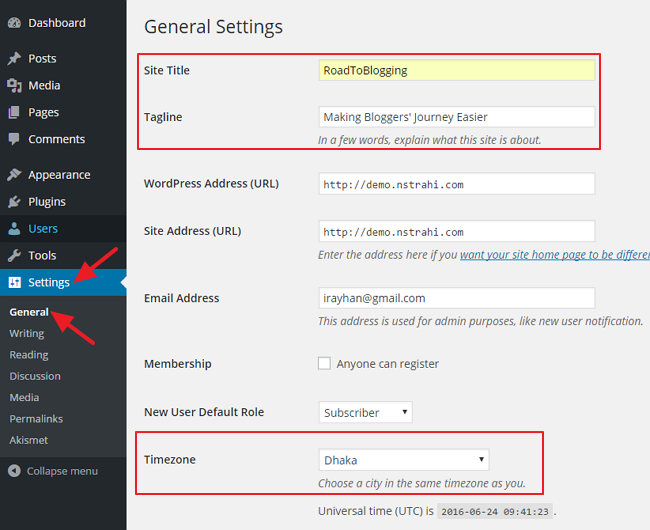Enable the Anyone can register checkbox
The image size is (650, 530).
click(324, 363)
